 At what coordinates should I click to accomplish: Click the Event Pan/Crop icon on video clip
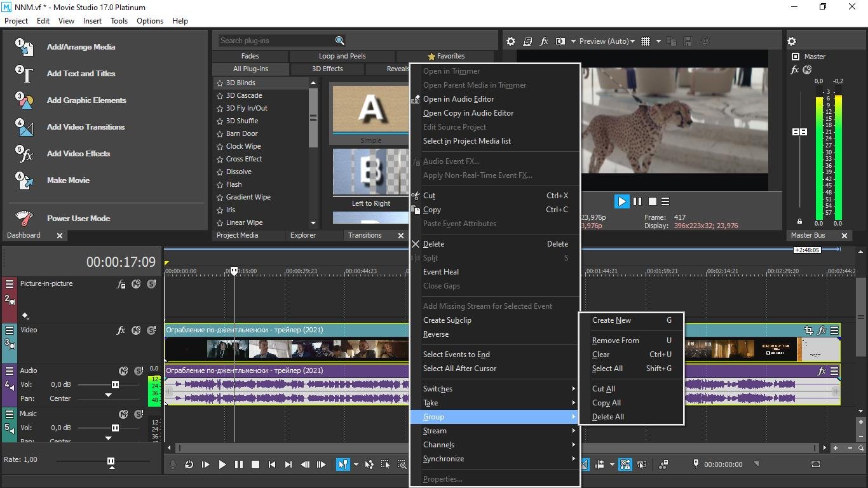[808, 330]
